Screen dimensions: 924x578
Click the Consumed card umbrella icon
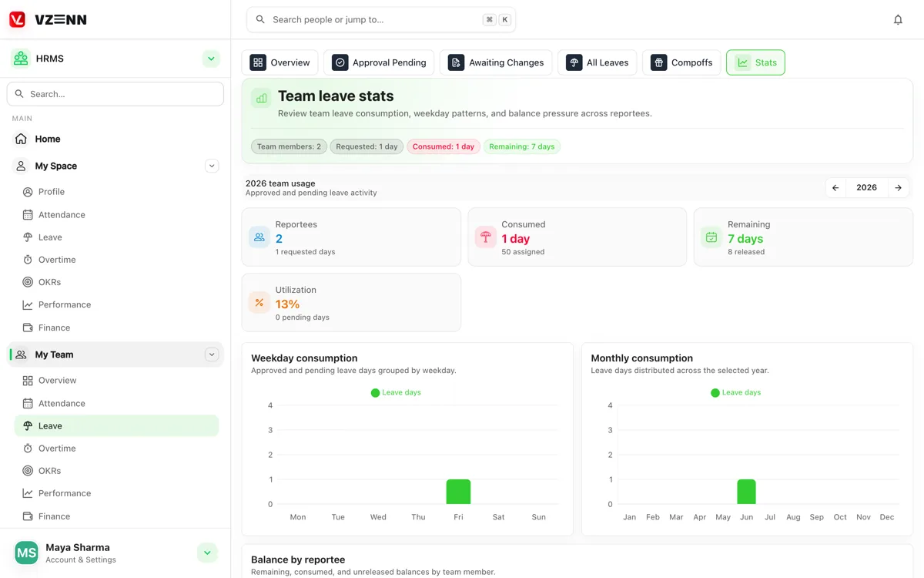point(486,237)
